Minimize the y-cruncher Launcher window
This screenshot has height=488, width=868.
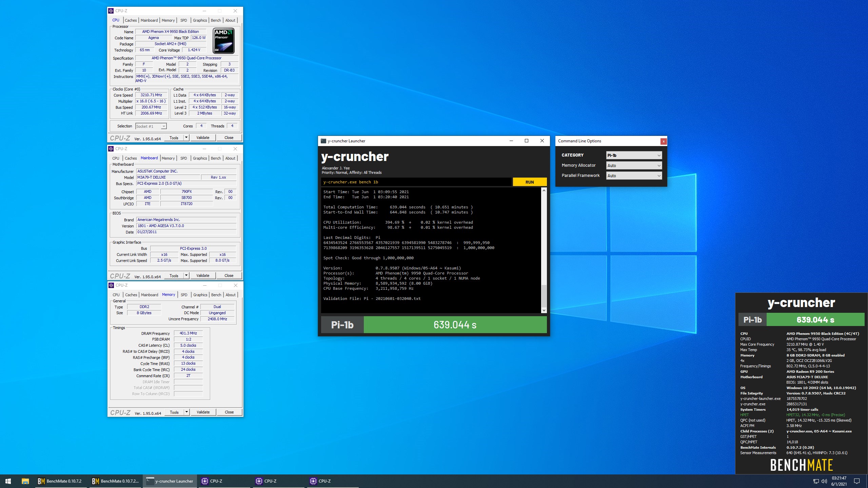511,141
